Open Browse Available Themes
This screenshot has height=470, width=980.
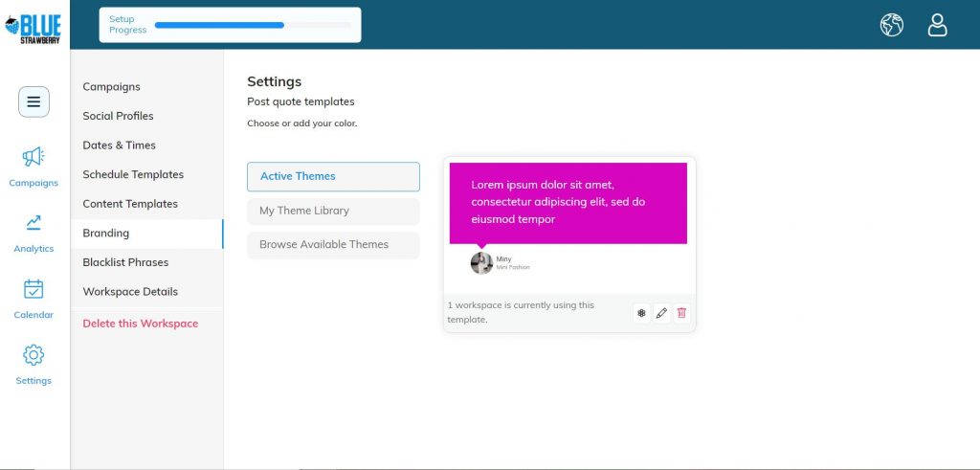pyautogui.click(x=333, y=244)
